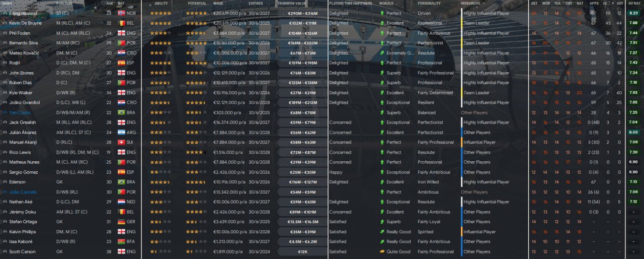Open Jack Grealish's player profile
The image size is (644, 259).
[23, 122]
